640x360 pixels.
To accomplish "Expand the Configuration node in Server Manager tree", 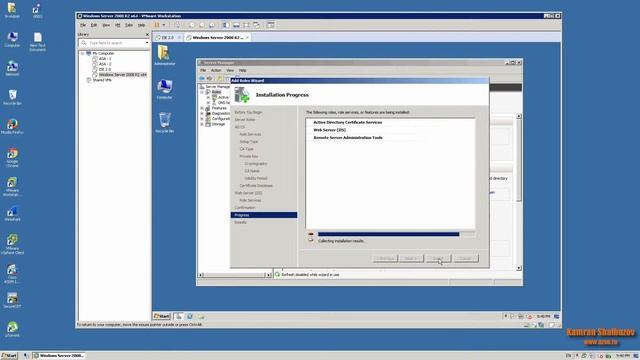I will (x=202, y=119).
